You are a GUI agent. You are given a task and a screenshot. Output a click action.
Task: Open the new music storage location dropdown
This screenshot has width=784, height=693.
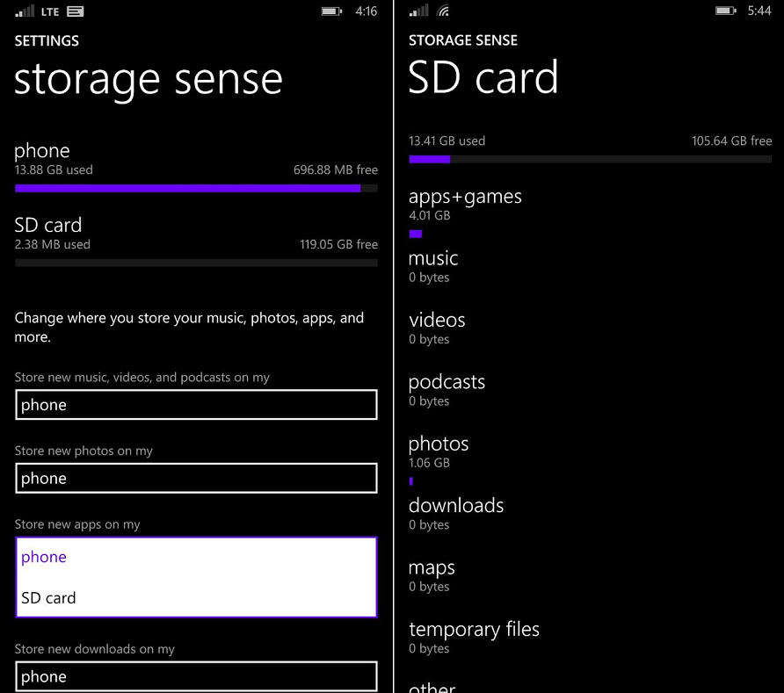(x=195, y=404)
